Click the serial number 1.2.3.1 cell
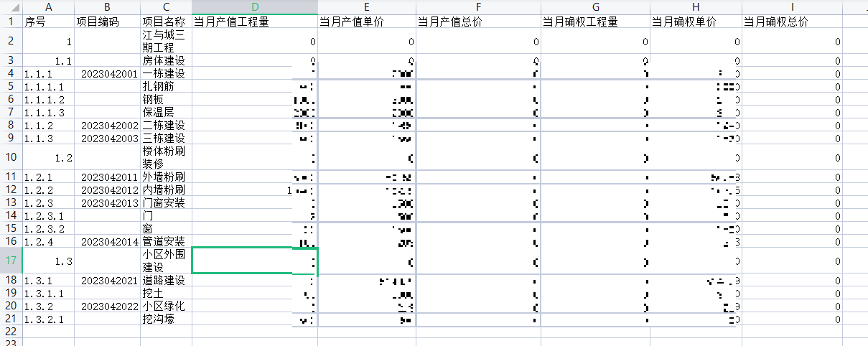Viewport: 868px width, 346px height. (49, 215)
